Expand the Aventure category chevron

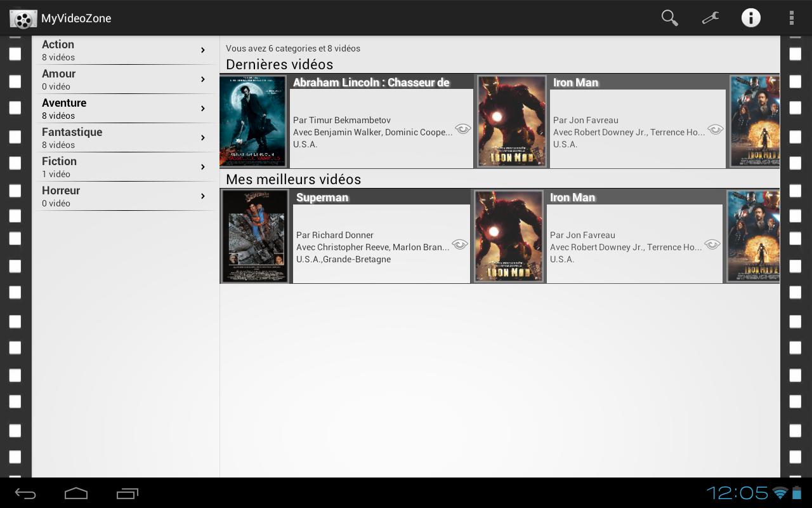(203, 109)
